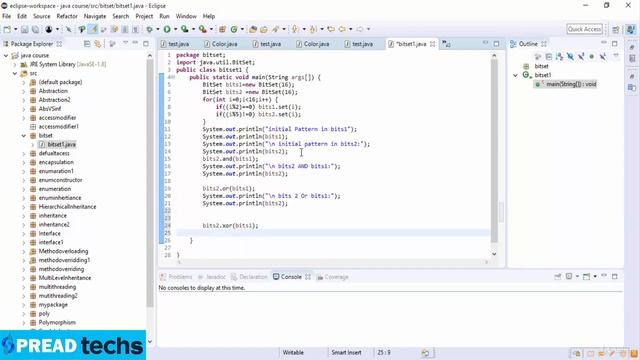The height and width of the screenshot is (360, 640).
Task: Collapse bitset1 class in Outline
Action: pos(515,75)
